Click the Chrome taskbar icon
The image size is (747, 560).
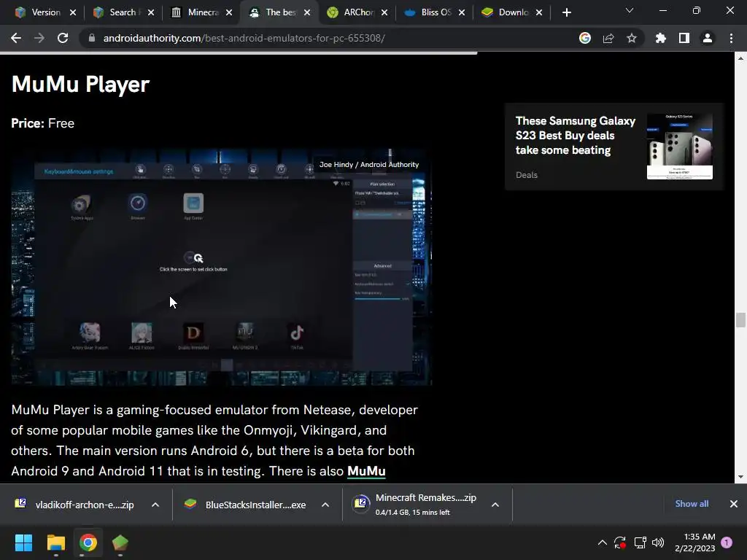pyautogui.click(x=88, y=542)
